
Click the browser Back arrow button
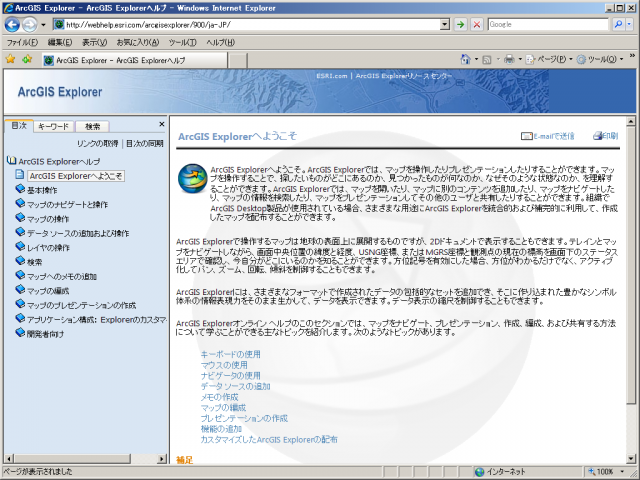[12, 25]
